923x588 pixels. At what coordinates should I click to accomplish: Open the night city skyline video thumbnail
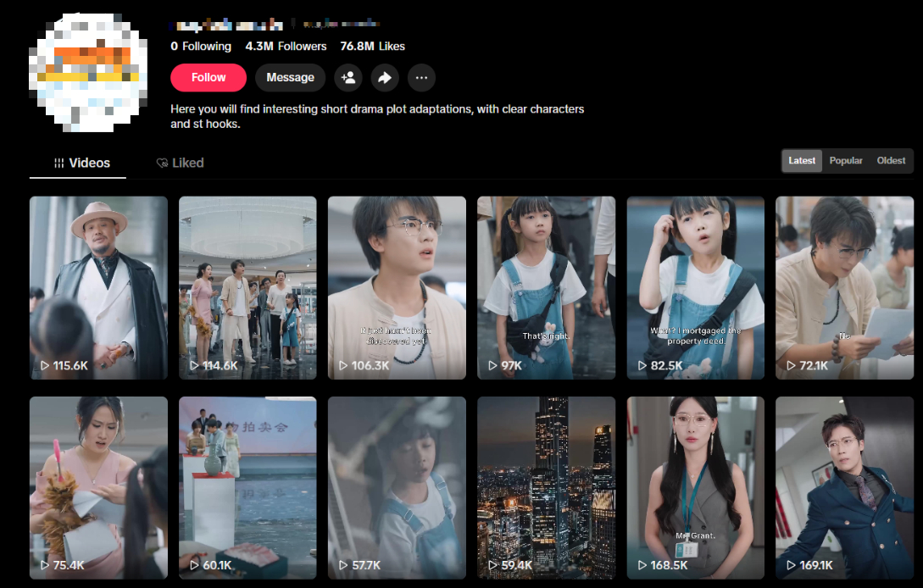[x=546, y=487]
